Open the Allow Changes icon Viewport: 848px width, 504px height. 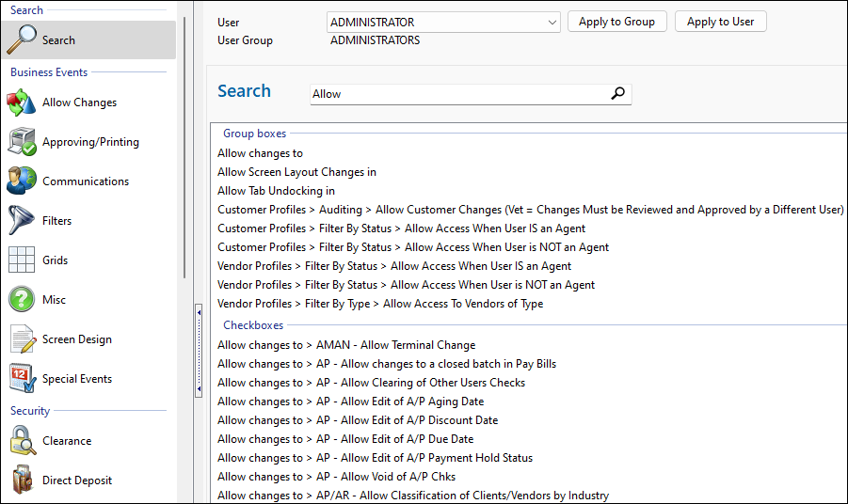click(x=22, y=102)
